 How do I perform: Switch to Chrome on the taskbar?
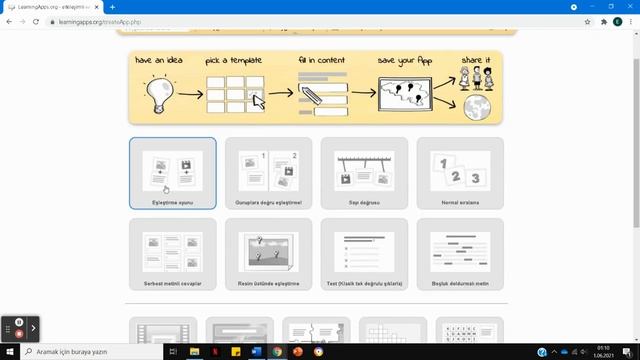click(x=277, y=351)
